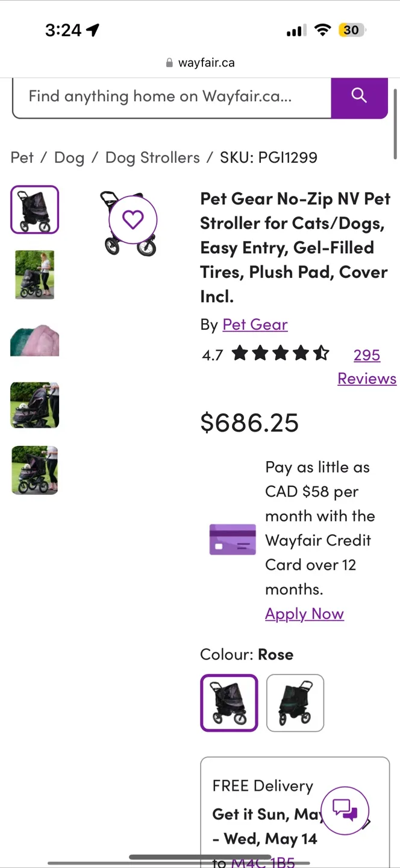The width and height of the screenshot is (400, 868).
Task: Click the half-filled fifth rating star
Action: pos(321,353)
